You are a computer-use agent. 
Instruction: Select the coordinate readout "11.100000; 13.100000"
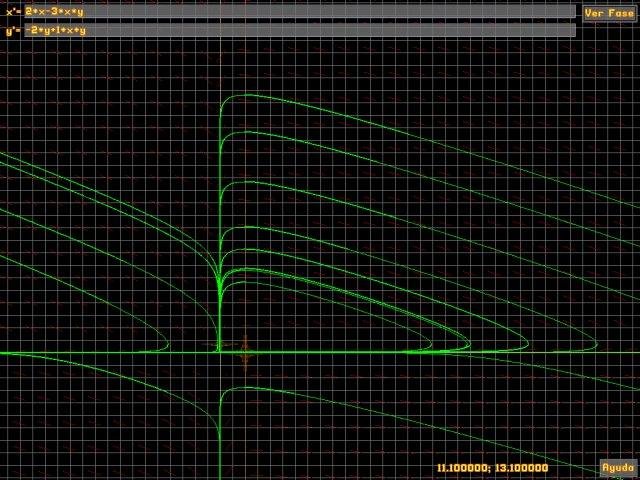tap(492, 468)
